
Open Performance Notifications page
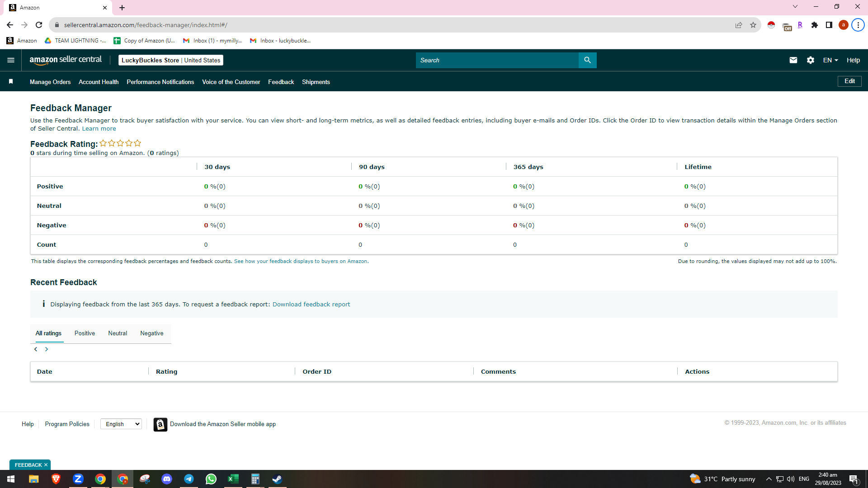tap(160, 82)
